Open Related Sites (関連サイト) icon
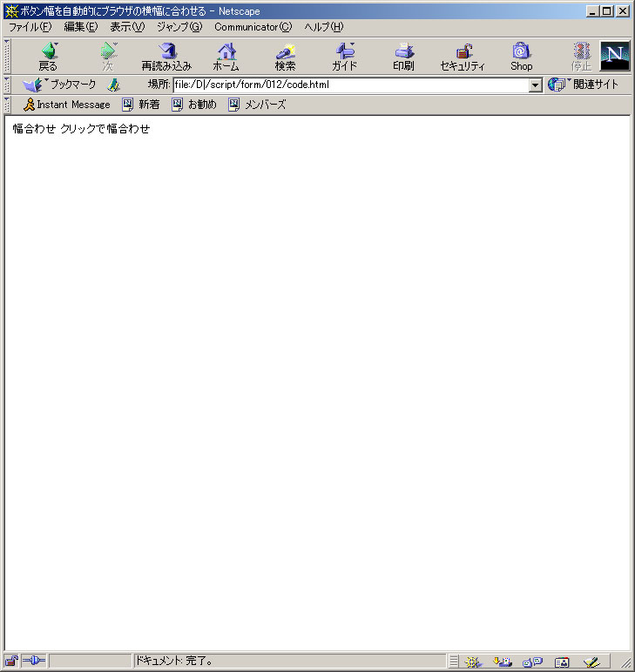The height and width of the screenshot is (672, 635). (x=584, y=85)
